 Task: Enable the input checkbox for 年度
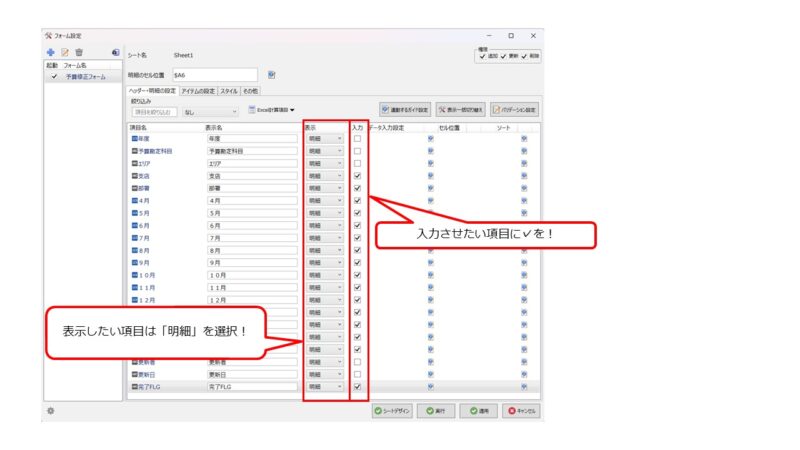[x=357, y=139]
